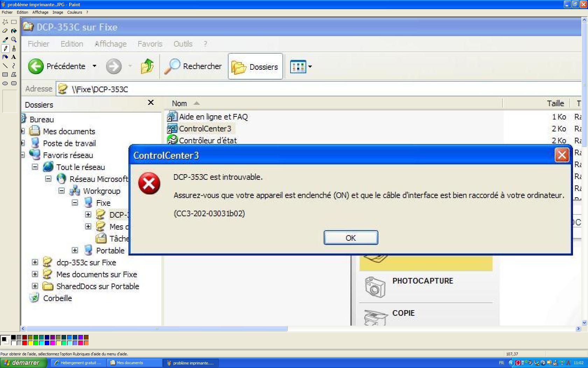Click the démarrer Start button
This screenshot has height=368, width=588.
coord(23,363)
